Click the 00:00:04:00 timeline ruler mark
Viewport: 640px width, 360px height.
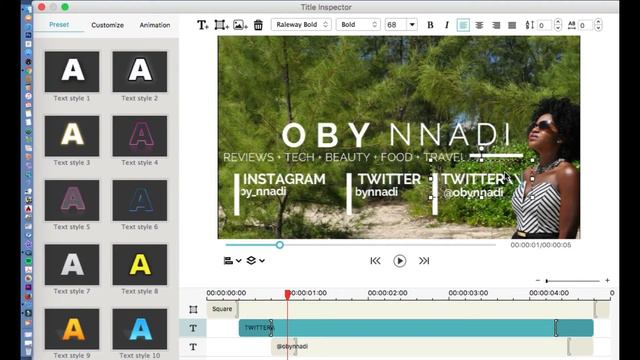click(x=549, y=293)
